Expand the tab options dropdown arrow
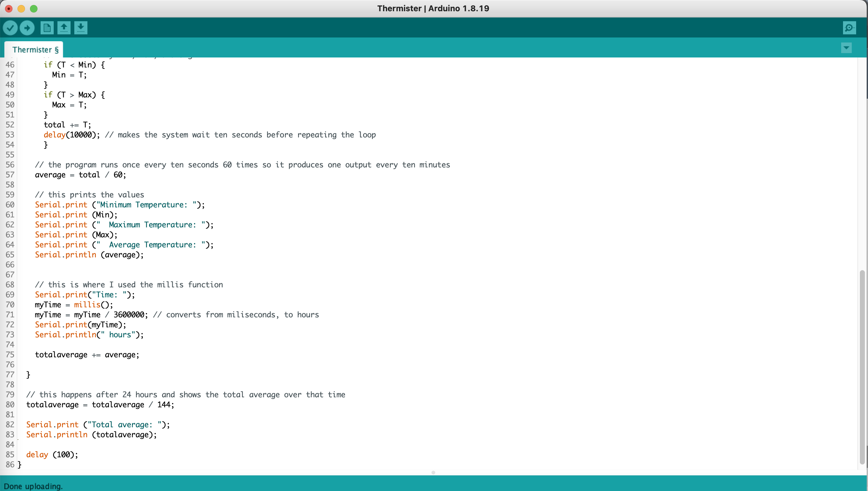The image size is (868, 491). (846, 48)
